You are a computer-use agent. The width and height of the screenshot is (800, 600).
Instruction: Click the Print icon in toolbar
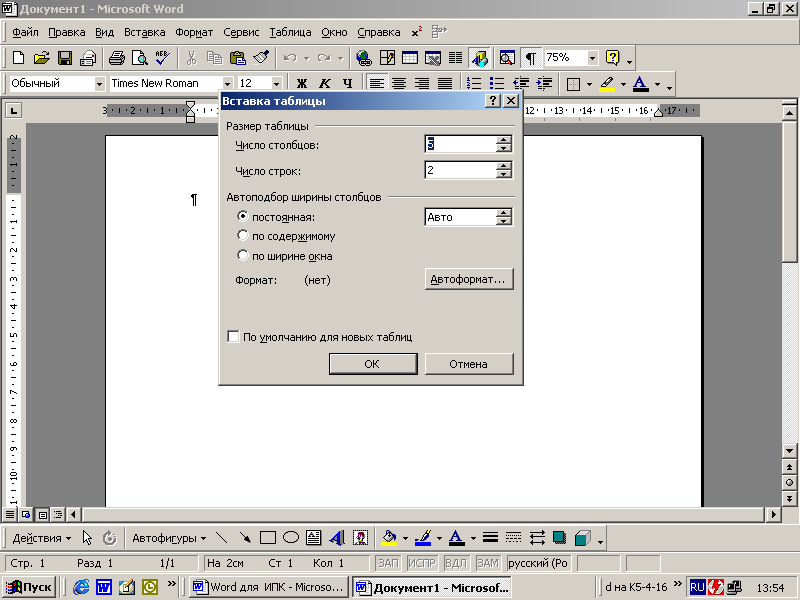(x=116, y=58)
